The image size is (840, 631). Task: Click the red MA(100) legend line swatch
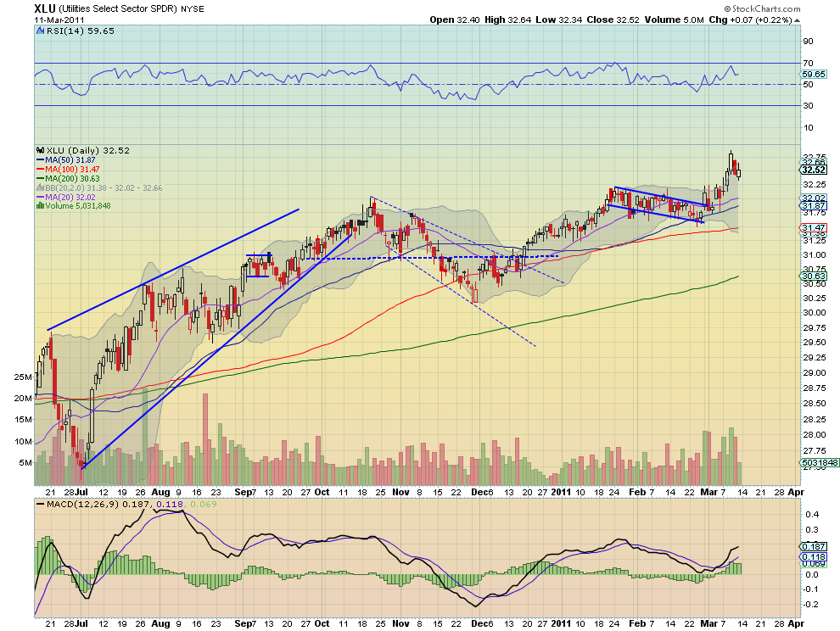tap(40, 170)
